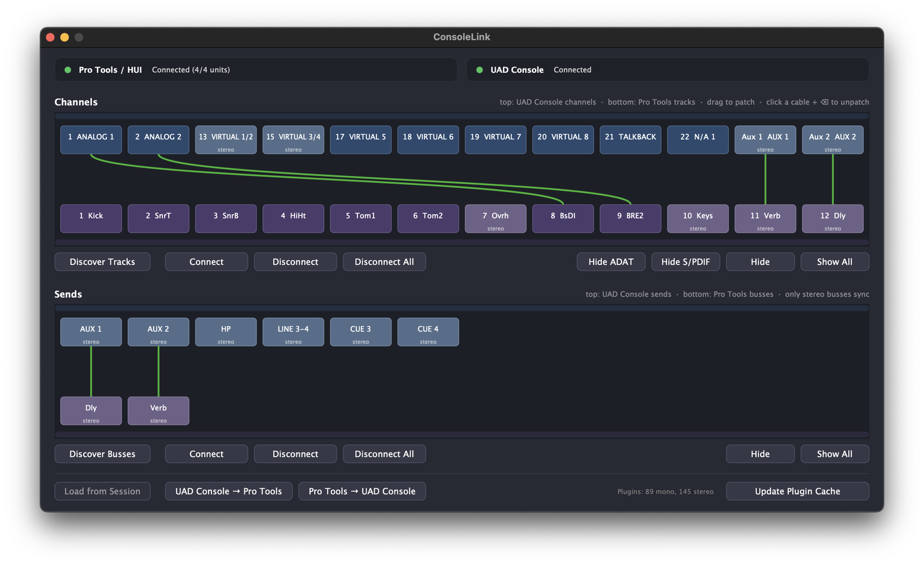
Task: Select the LINE 3–4 send node
Action: point(293,332)
